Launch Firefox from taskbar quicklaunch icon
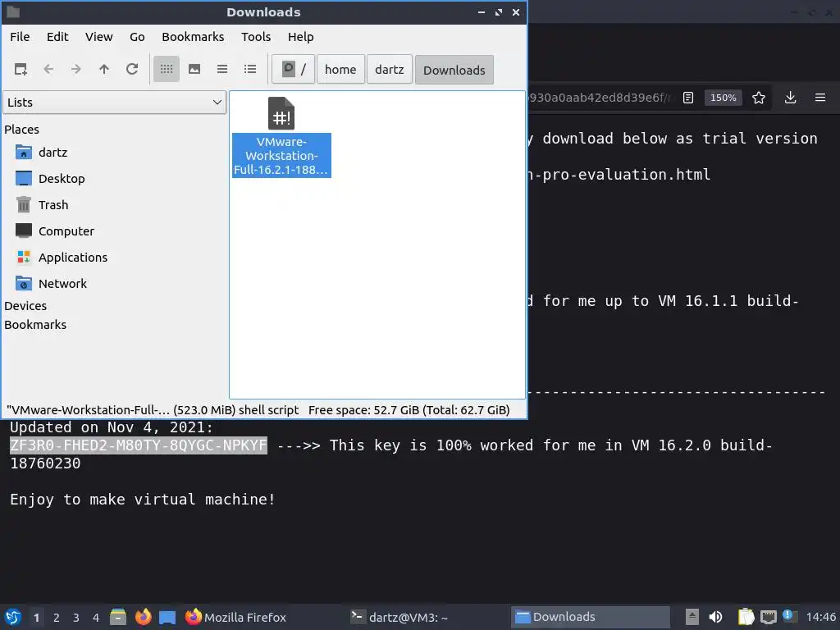840x630 pixels. click(143, 617)
